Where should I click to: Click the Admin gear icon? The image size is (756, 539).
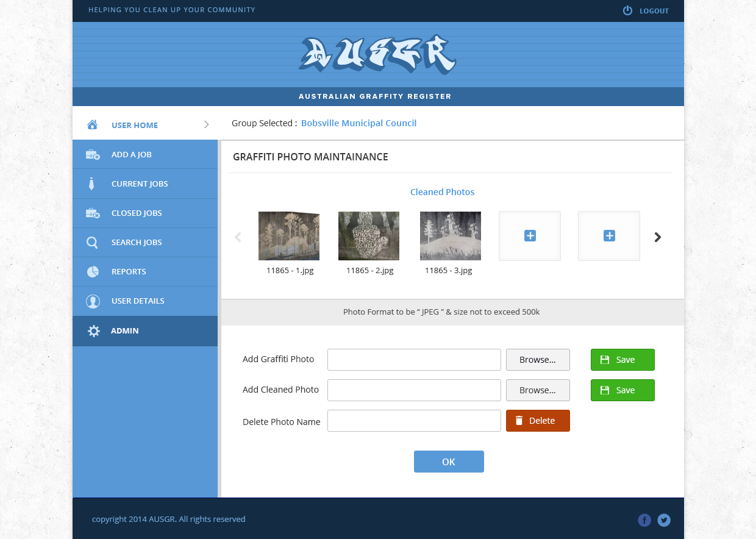(93, 331)
